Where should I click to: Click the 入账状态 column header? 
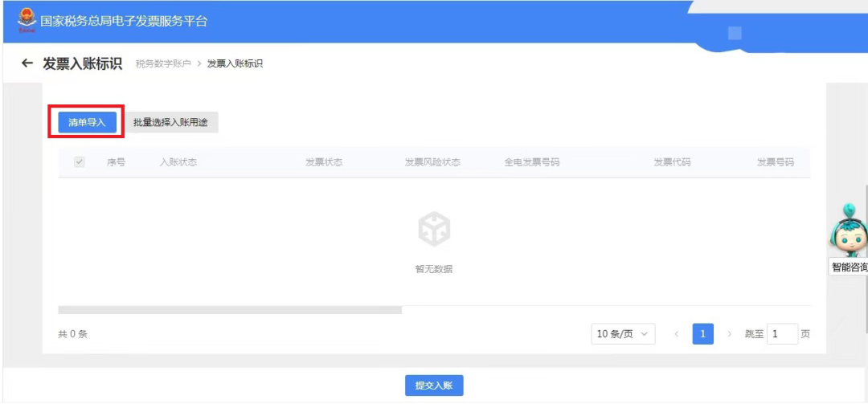point(178,162)
